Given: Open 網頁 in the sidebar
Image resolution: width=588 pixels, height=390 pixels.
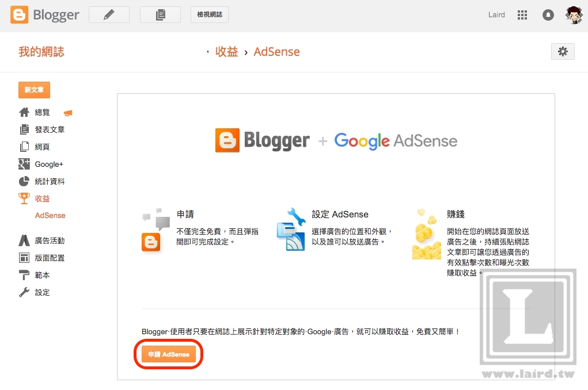Looking at the screenshot, I should tap(42, 147).
